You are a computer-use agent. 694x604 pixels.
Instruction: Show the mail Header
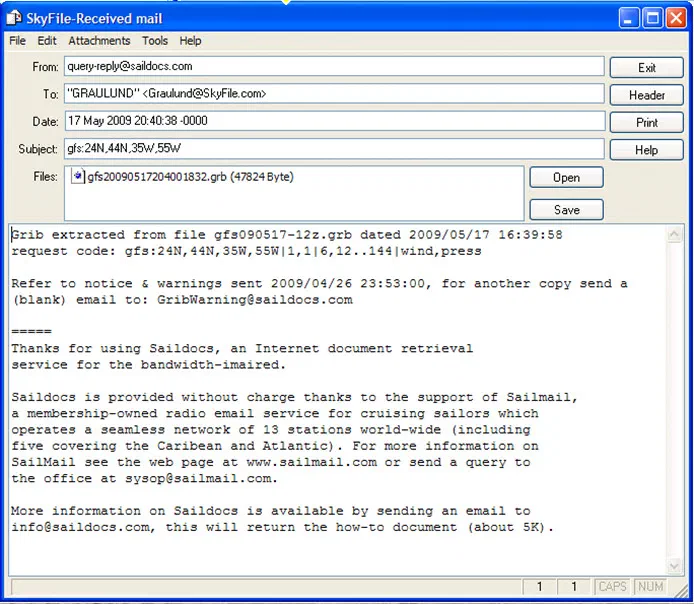(647, 95)
